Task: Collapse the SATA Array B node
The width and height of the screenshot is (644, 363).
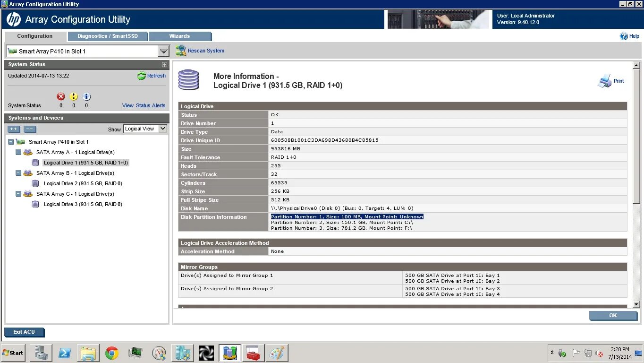Action: 18,173
